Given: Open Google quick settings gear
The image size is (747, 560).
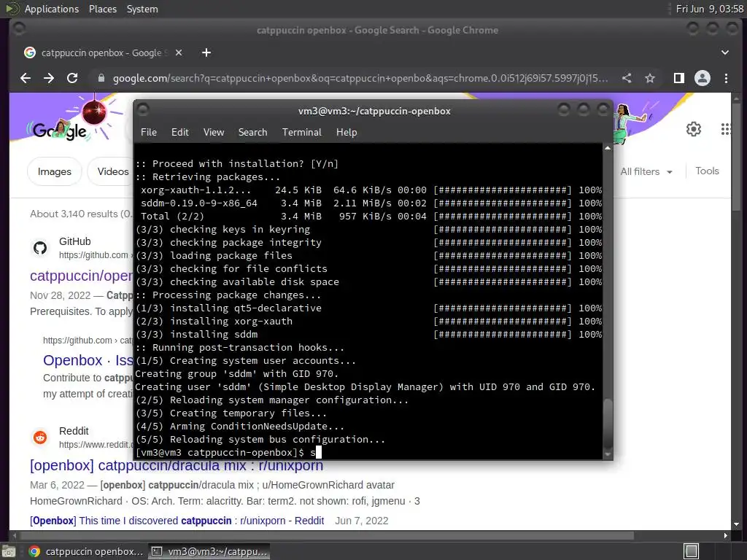Looking at the screenshot, I should [x=694, y=129].
